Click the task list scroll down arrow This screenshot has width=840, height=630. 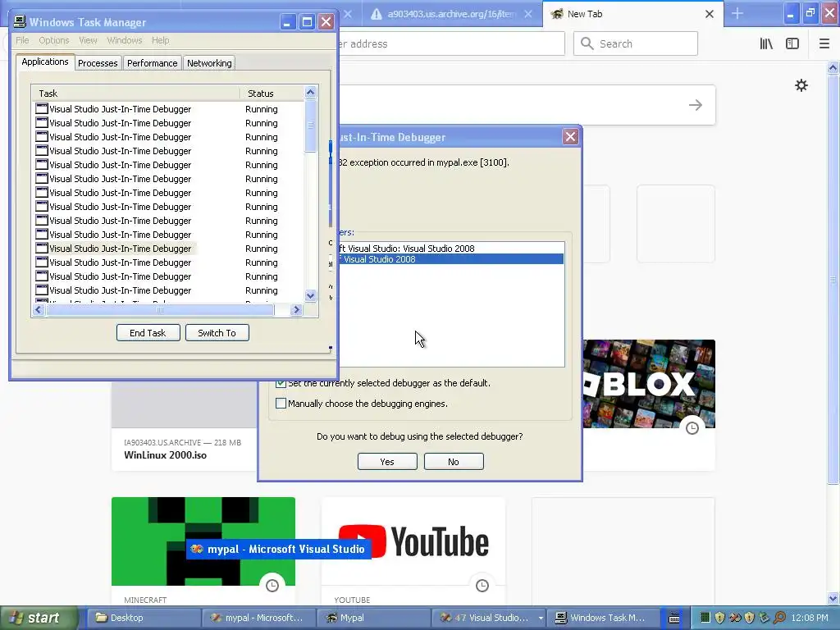click(310, 295)
